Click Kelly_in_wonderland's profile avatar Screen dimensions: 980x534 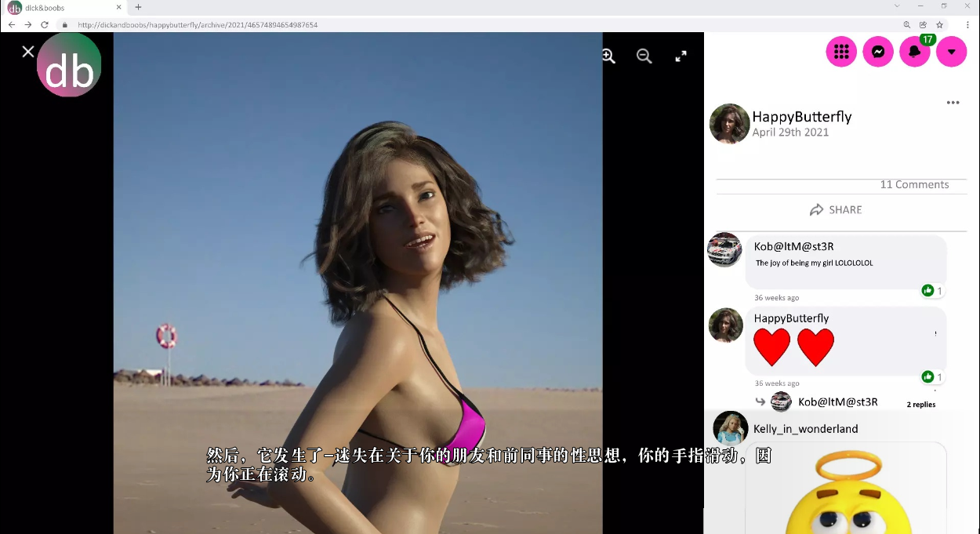tap(730, 428)
